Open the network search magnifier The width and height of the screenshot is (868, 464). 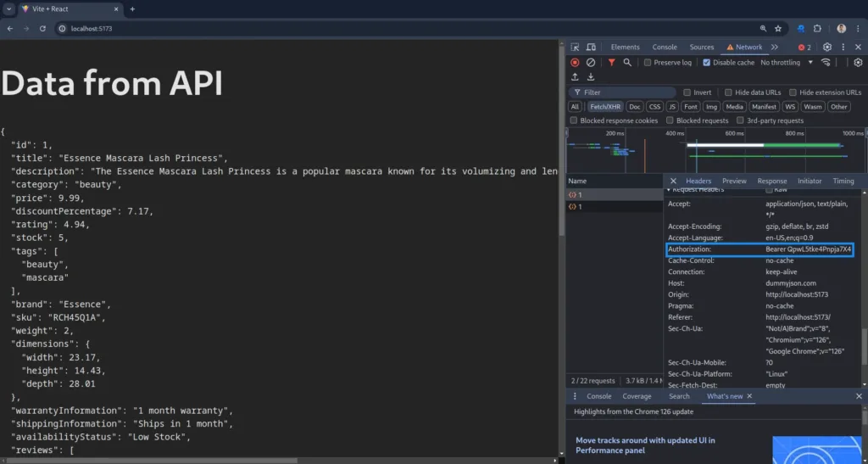(627, 63)
